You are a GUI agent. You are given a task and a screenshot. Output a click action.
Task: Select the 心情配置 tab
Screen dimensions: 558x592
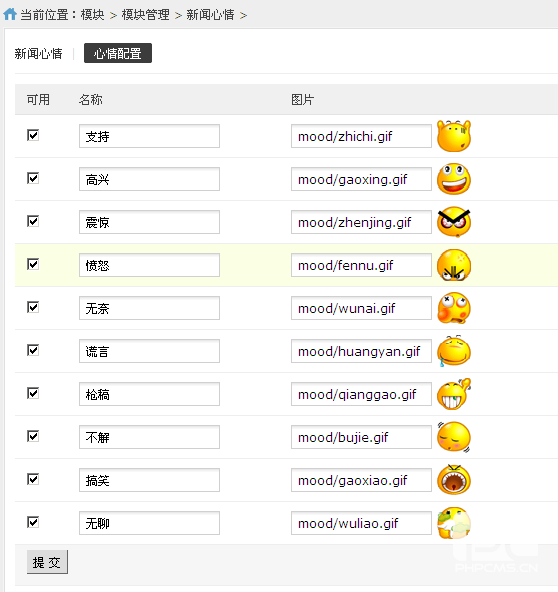(118, 53)
